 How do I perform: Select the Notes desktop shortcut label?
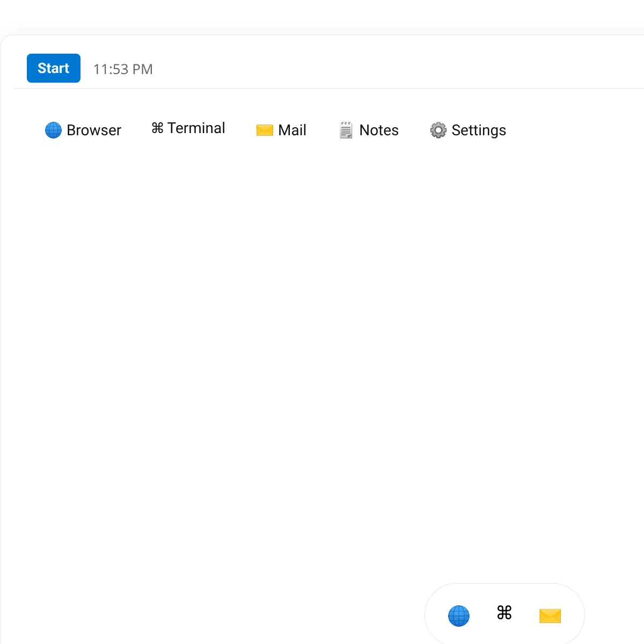pyautogui.click(x=379, y=130)
